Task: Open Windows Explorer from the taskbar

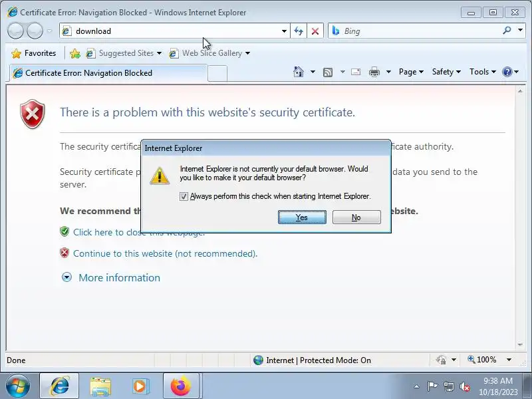Action: 100,386
